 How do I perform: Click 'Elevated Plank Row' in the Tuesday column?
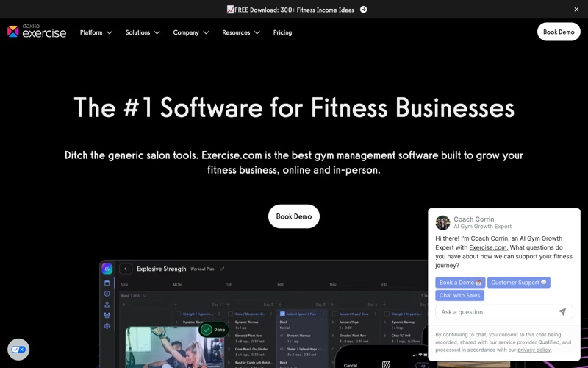[248, 336]
